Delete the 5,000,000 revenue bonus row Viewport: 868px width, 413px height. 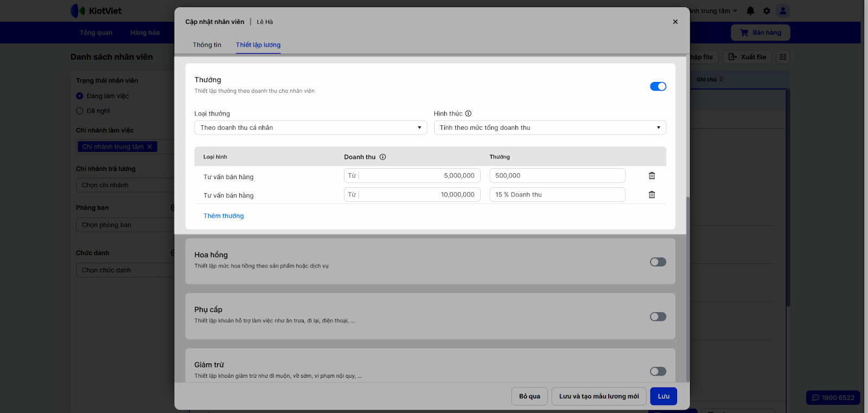(x=652, y=176)
